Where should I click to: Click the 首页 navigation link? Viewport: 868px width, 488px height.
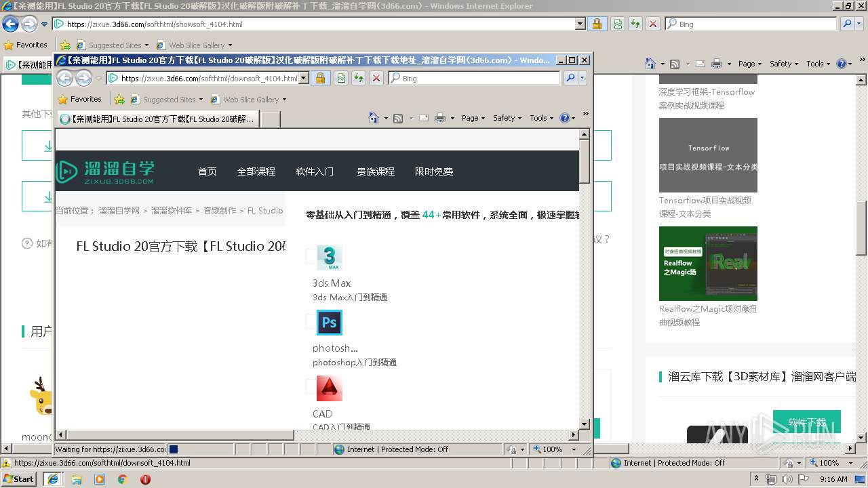pyautogui.click(x=207, y=171)
